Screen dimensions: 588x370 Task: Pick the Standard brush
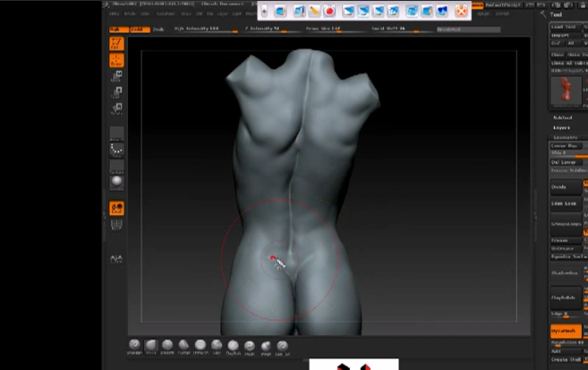134,346
